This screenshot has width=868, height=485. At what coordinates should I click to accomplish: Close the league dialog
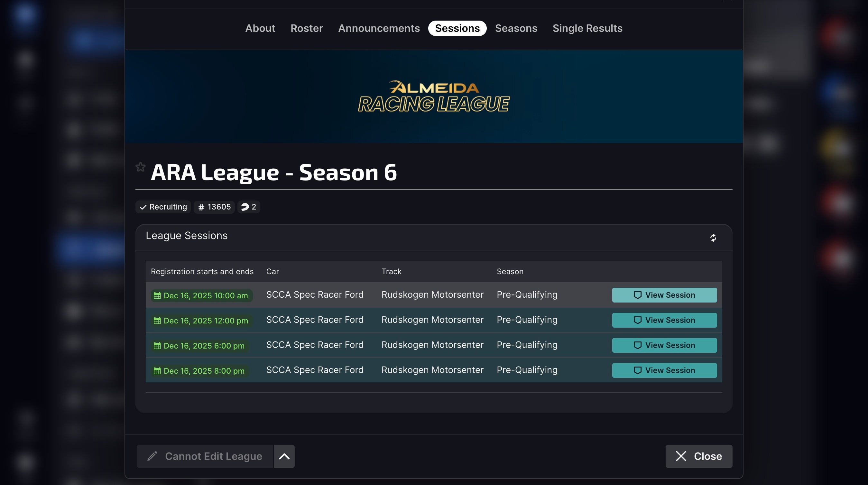[x=698, y=456]
